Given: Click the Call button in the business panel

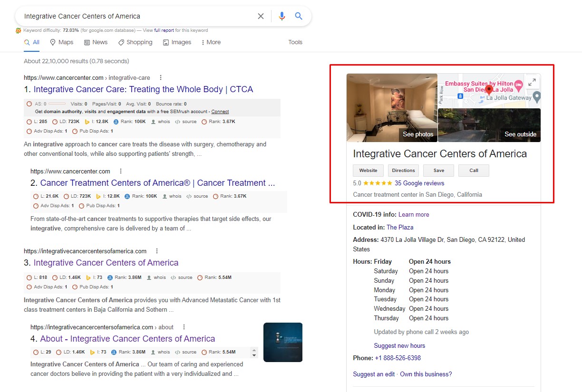Looking at the screenshot, I should (474, 171).
